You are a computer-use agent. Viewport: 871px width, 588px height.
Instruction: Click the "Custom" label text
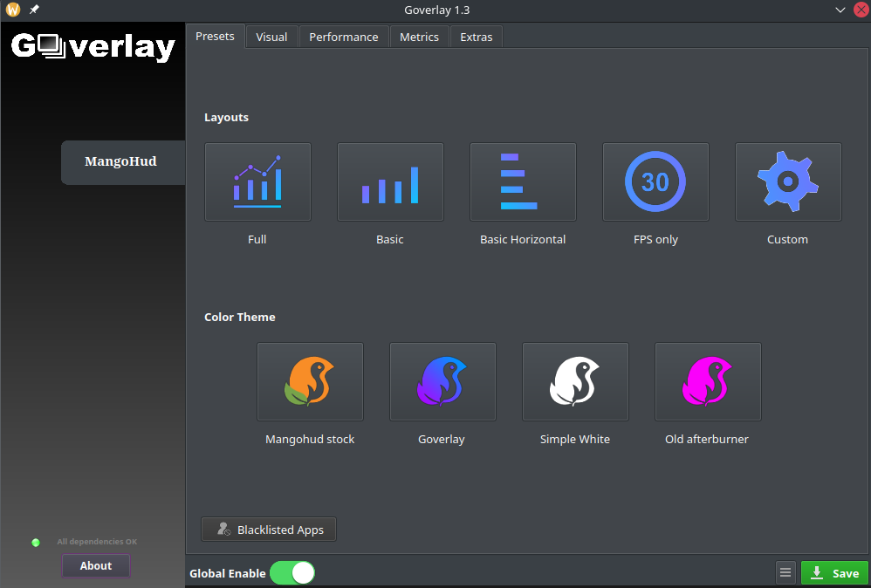coord(788,239)
